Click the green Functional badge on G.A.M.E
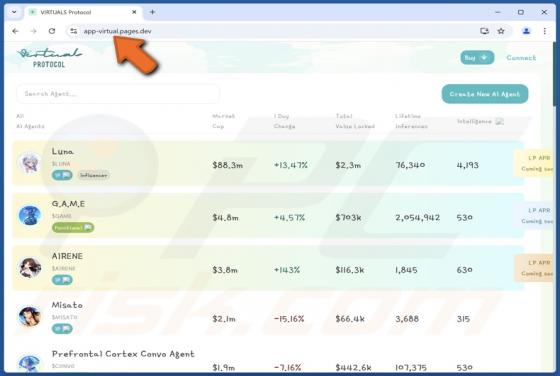560x376 pixels. pyautogui.click(x=73, y=227)
